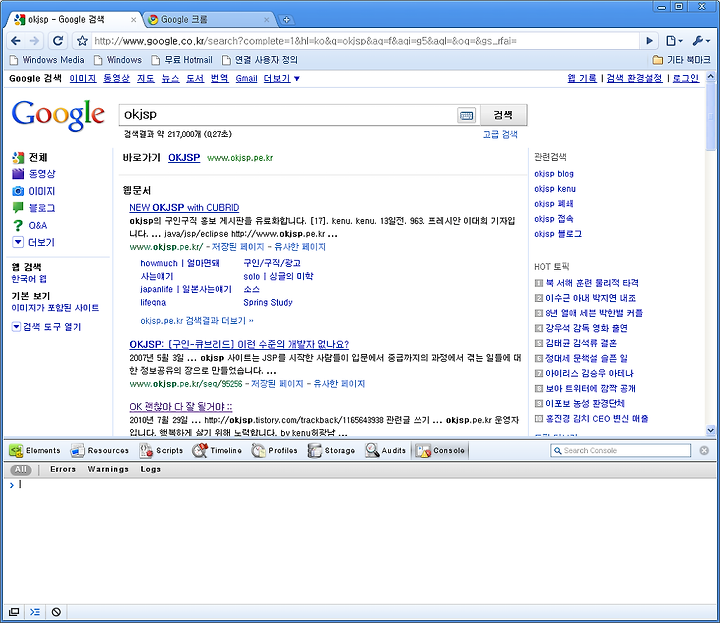Close the okjsp Google search tab

coord(133,20)
